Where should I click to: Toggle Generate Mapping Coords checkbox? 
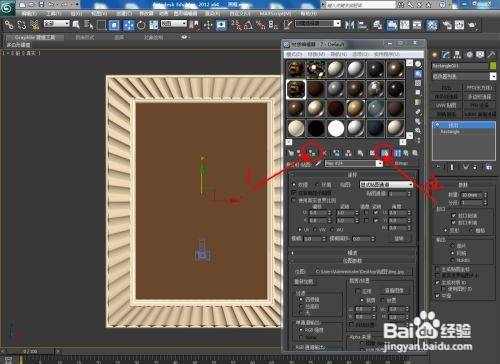coord(437,269)
